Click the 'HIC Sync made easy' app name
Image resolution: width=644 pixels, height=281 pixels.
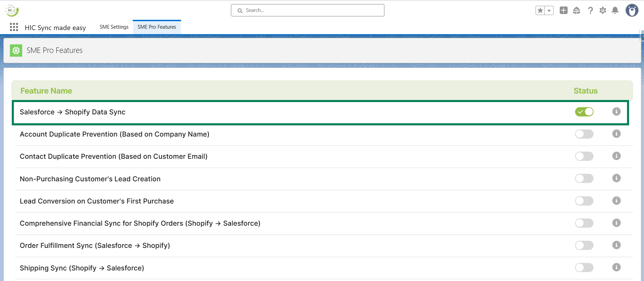pos(55,28)
